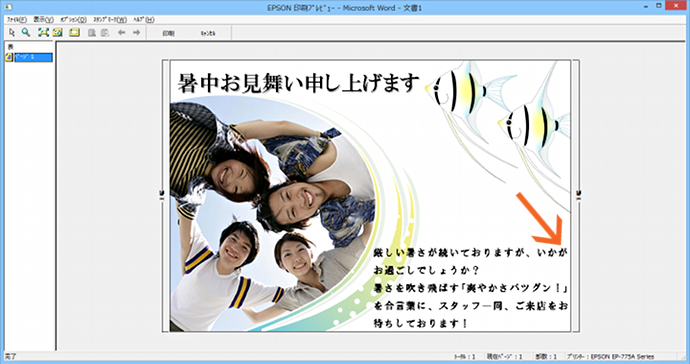Open the ファイル(F) menu
690x364 pixels.
pos(17,20)
